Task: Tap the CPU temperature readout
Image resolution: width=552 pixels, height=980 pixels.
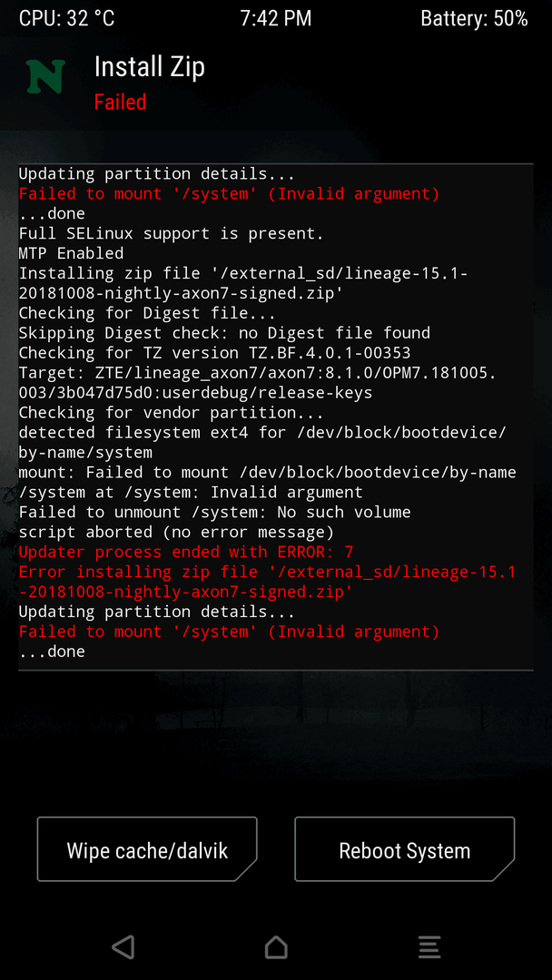Action: click(x=67, y=18)
